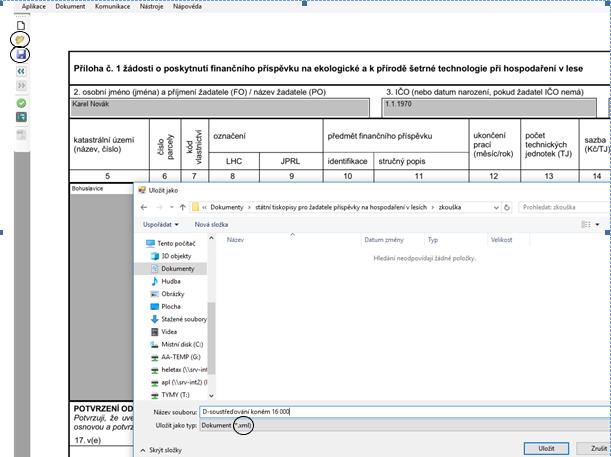
Task: Click the 1.1.1970 date of birth field
Action: point(489,108)
